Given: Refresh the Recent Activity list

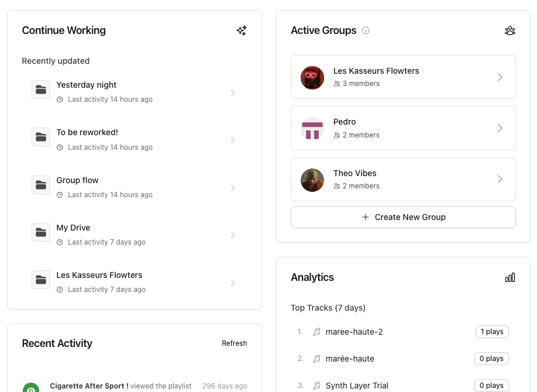Looking at the screenshot, I should [234, 343].
